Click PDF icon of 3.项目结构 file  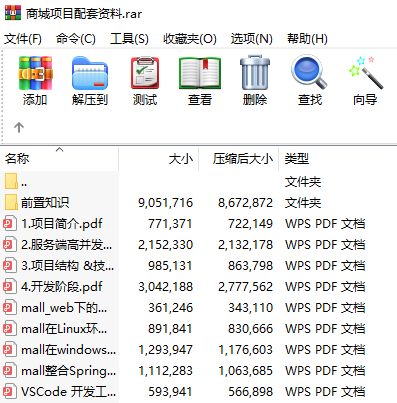(x=10, y=265)
